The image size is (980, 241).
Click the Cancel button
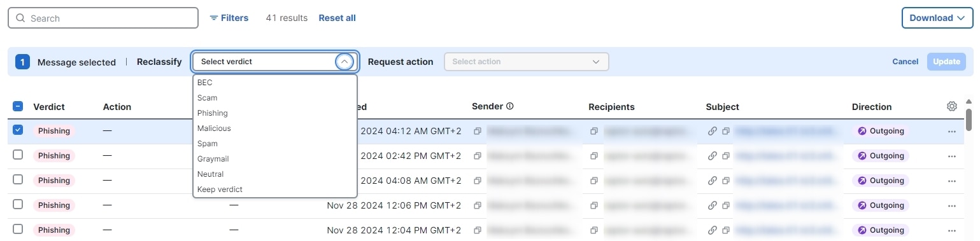[x=905, y=62]
